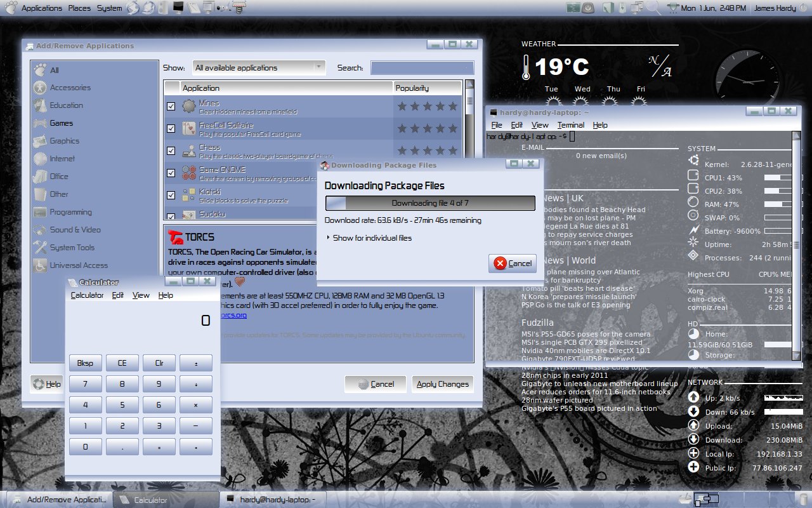Switch to Calculator in the bottom taskbar
The height and width of the screenshot is (508, 812).
click(166, 500)
